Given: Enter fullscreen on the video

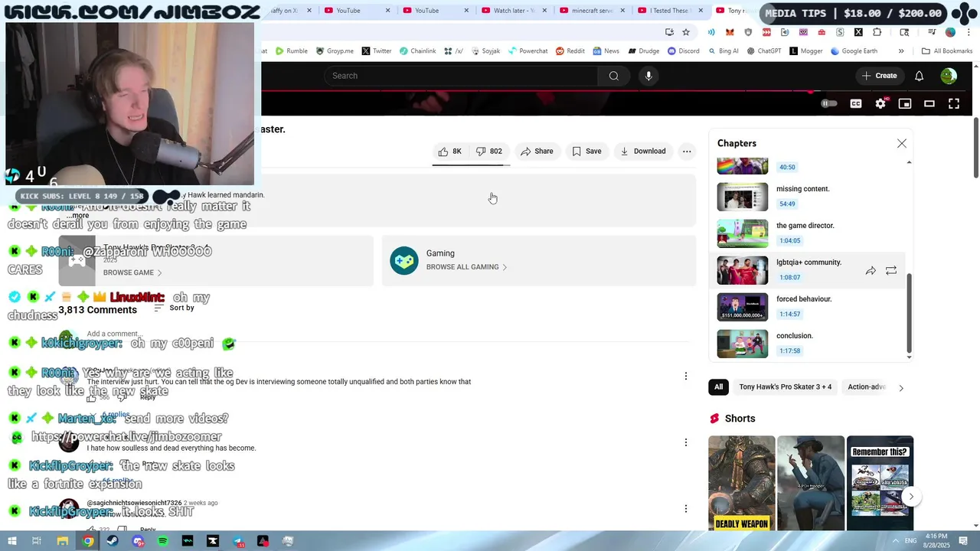Looking at the screenshot, I should (x=954, y=103).
